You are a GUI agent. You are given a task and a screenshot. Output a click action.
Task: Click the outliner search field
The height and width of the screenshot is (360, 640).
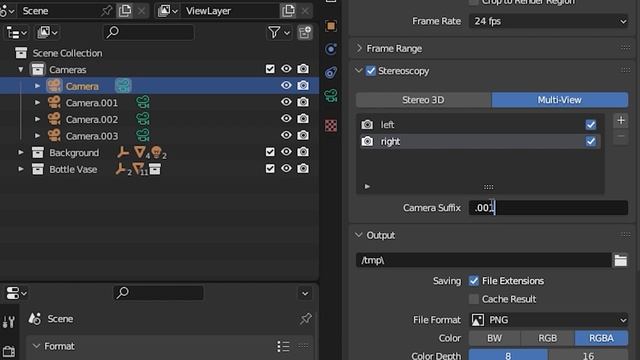[149, 32]
